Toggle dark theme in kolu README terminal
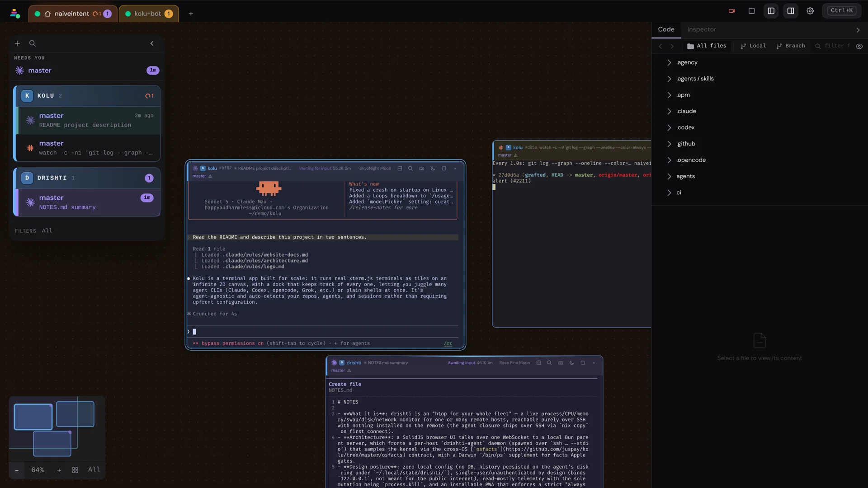868x488 pixels. (433, 169)
